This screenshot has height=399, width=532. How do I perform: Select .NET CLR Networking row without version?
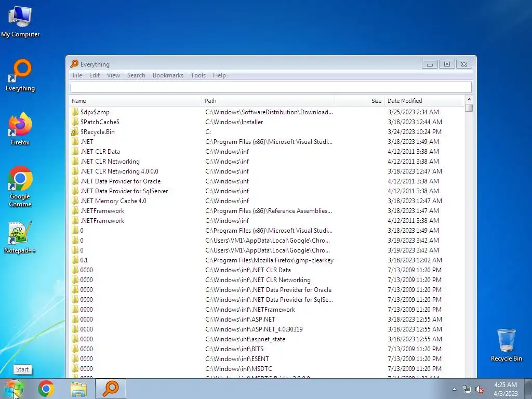(267, 162)
